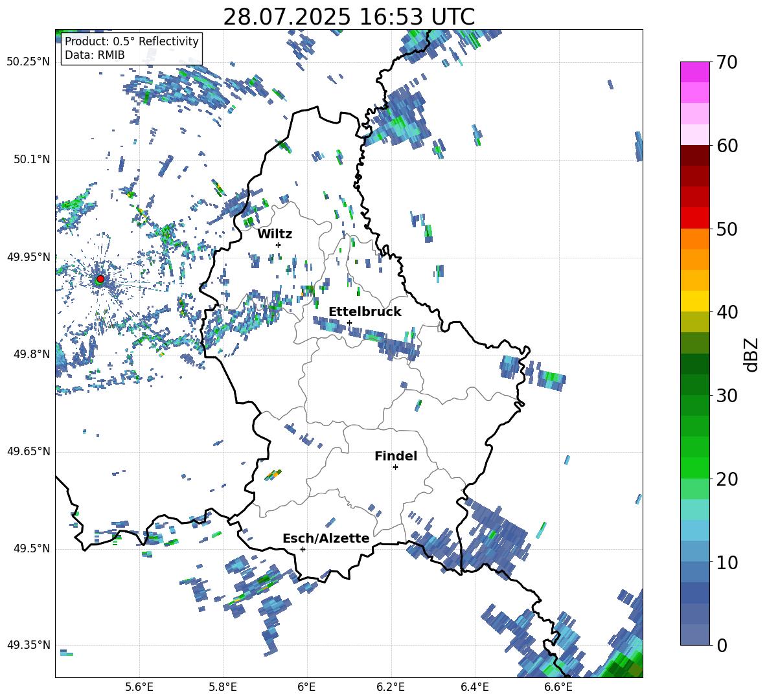This screenshot has width=767, height=700.
Task: Click the Wiltz station cross marker
Action: click(279, 245)
